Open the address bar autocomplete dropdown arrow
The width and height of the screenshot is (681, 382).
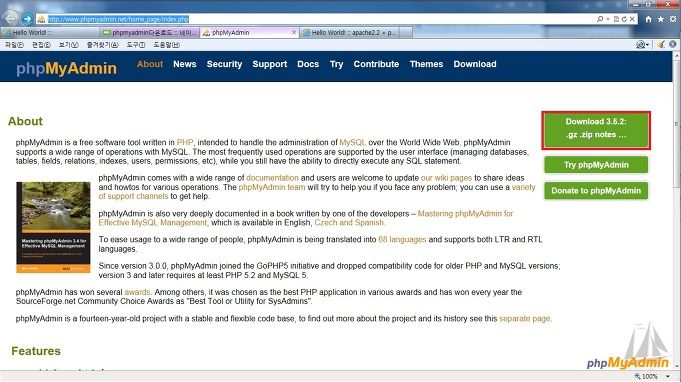coord(608,19)
